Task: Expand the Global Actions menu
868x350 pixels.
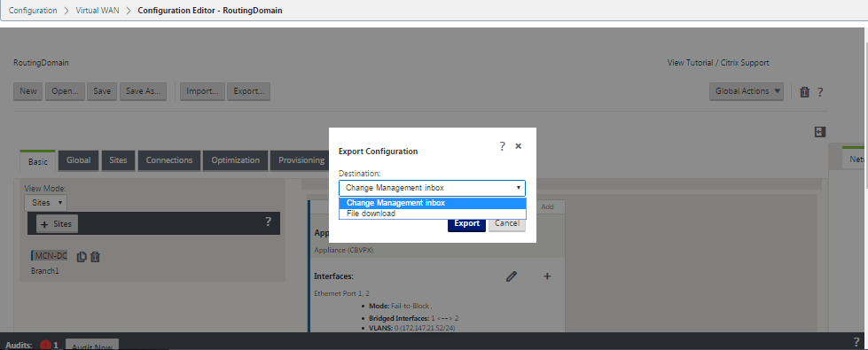Action: tap(747, 91)
